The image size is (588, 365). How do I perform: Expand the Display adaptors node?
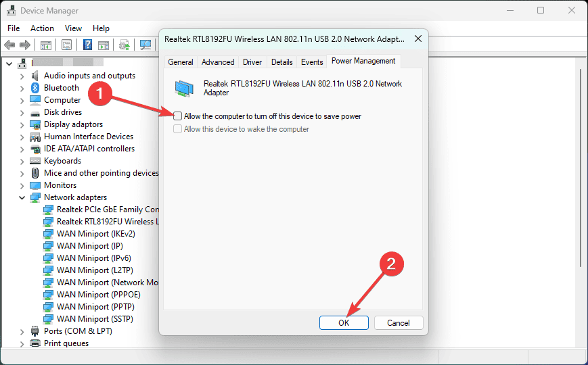[22, 125]
